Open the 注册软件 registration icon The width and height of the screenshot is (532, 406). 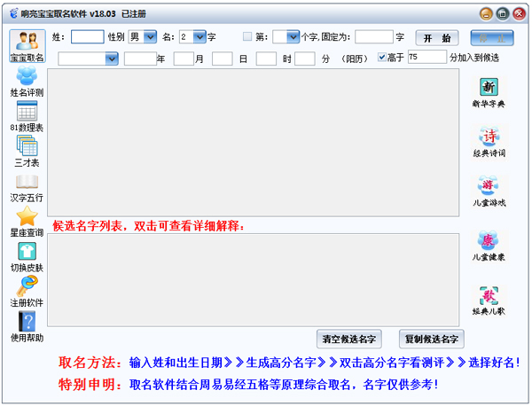(x=27, y=291)
